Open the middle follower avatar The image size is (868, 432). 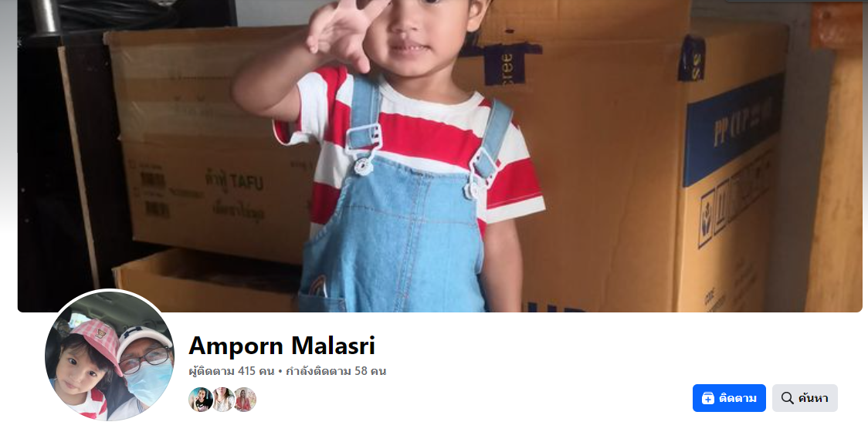pyautogui.click(x=222, y=400)
